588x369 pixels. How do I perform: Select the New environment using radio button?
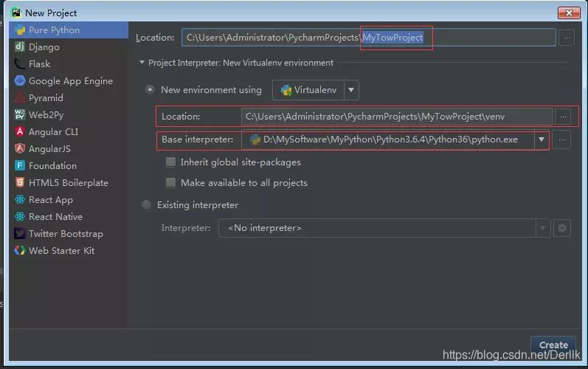click(x=150, y=90)
